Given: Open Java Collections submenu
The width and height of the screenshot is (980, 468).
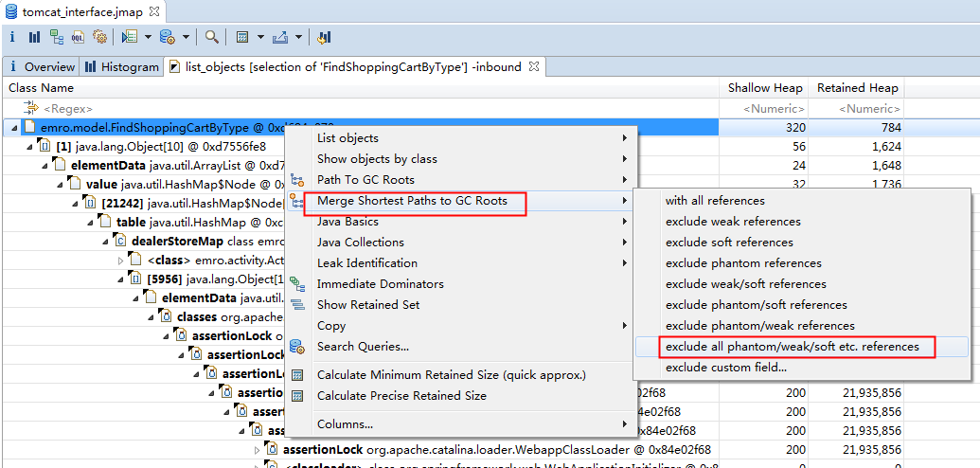Looking at the screenshot, I should click(460, 243).
